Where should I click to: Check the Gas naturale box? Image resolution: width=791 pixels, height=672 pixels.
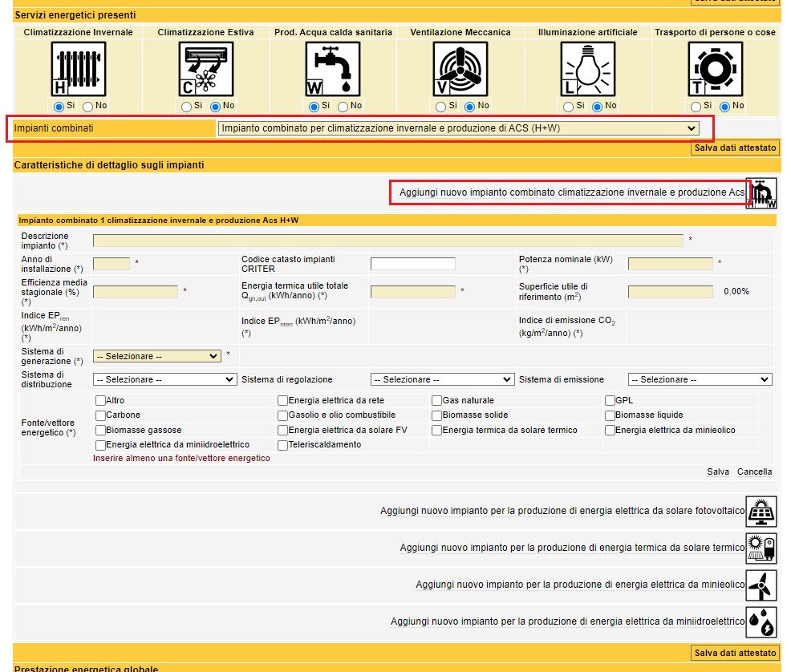(x=437, y=401)
